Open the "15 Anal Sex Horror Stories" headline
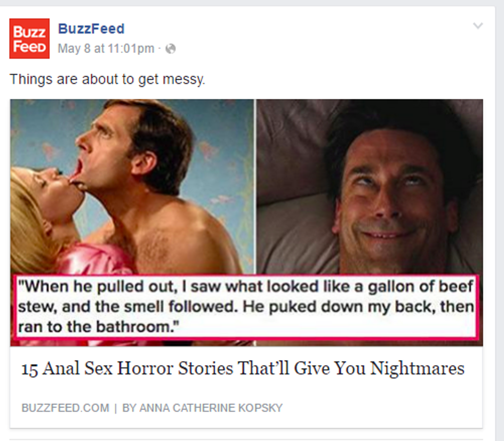 coord(243,368)
